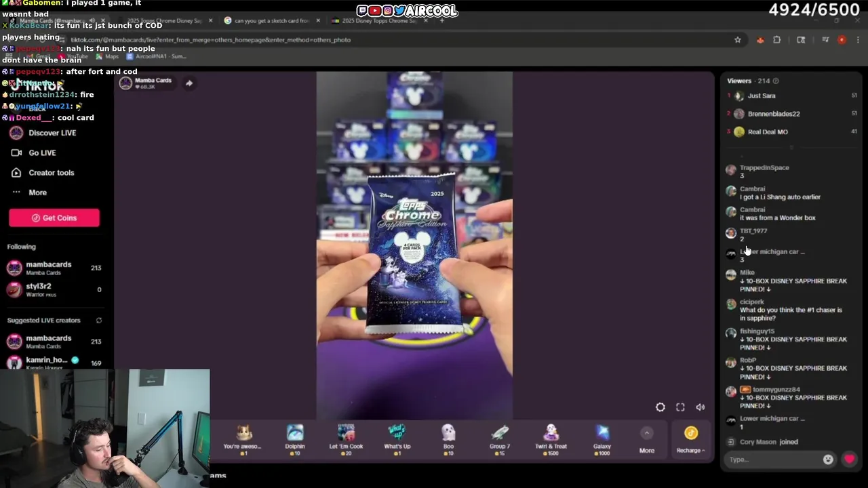Screen dimensions: 868x488
Task: Click fishinguy15 username in chat
Action: coord(757,331)
